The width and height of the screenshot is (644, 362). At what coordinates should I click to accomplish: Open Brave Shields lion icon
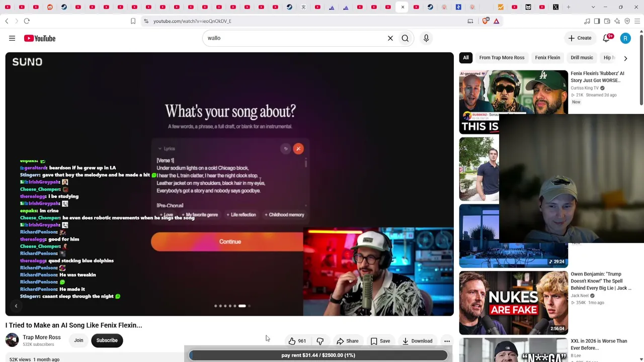(x=486, y=21)
